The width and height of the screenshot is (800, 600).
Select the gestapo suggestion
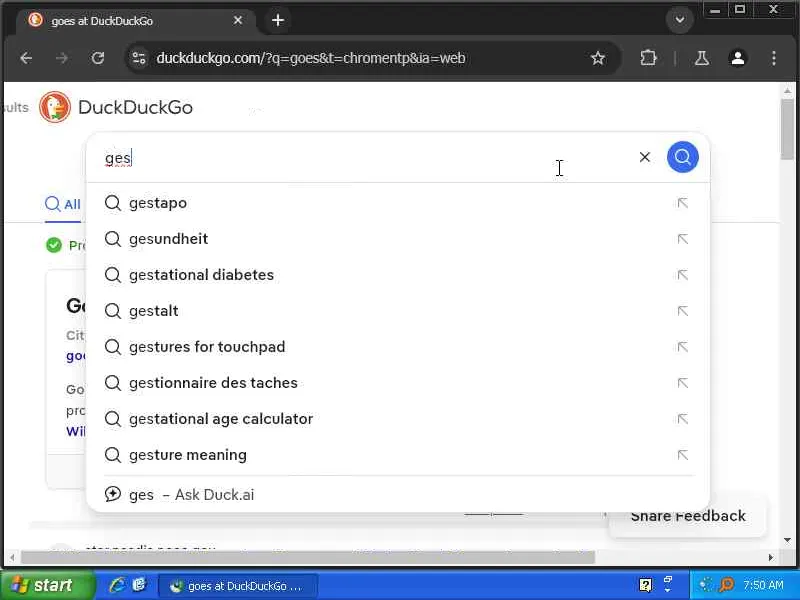pyautogui.click(x=398, y=203)
